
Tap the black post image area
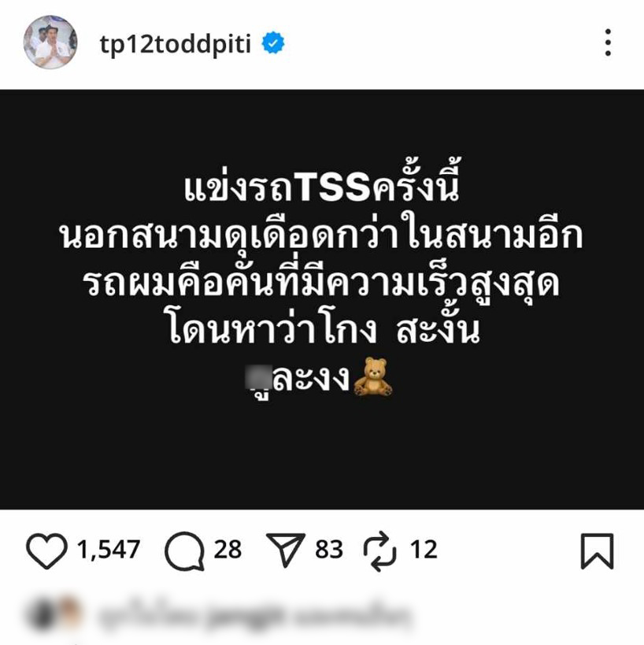click(322, 299)
